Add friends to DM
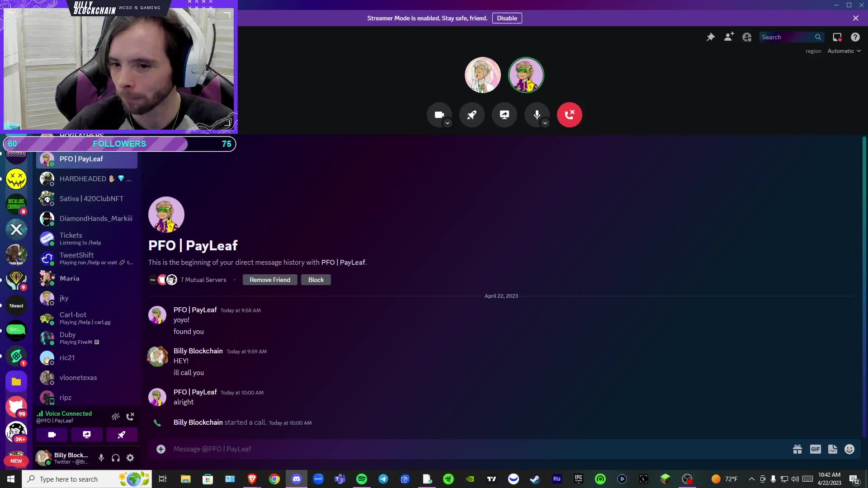 coord(729,37)
